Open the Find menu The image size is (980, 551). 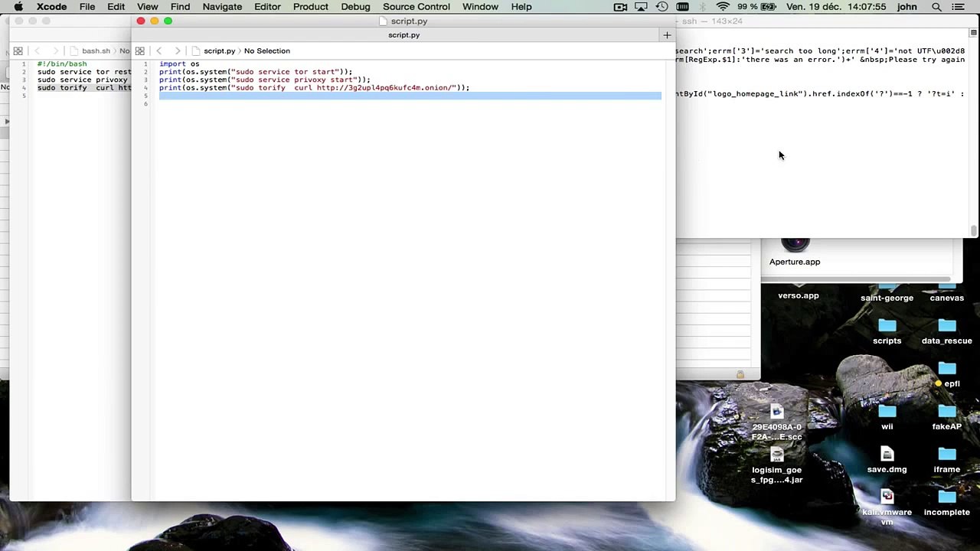tap(180, 7)
